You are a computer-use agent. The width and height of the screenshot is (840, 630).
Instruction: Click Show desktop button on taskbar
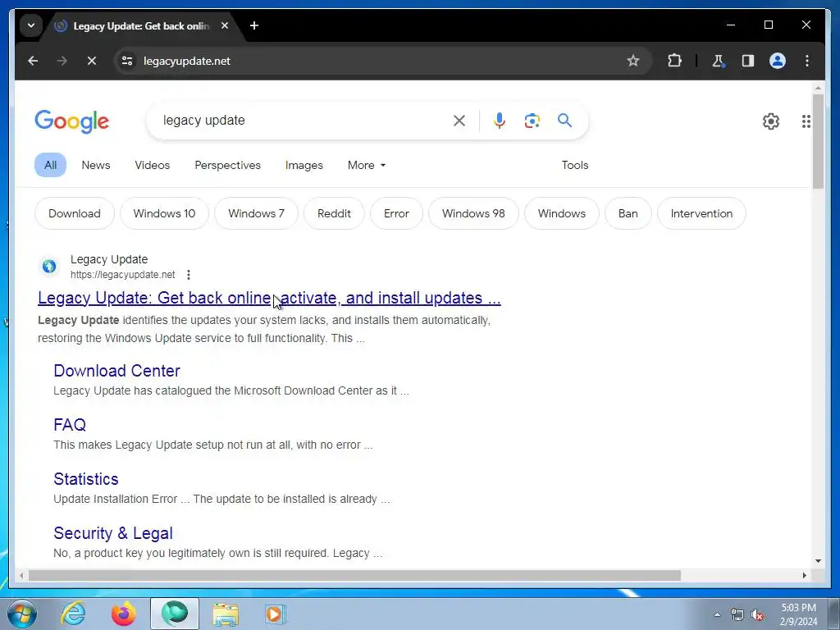[834, 614]
